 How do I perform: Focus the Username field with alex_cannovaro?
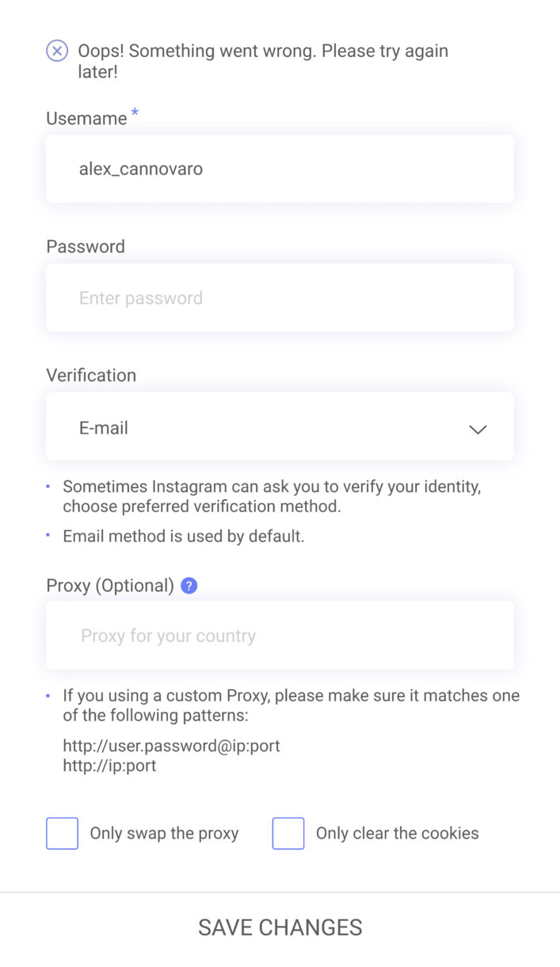pyautogui.click(x=280, y=169)
